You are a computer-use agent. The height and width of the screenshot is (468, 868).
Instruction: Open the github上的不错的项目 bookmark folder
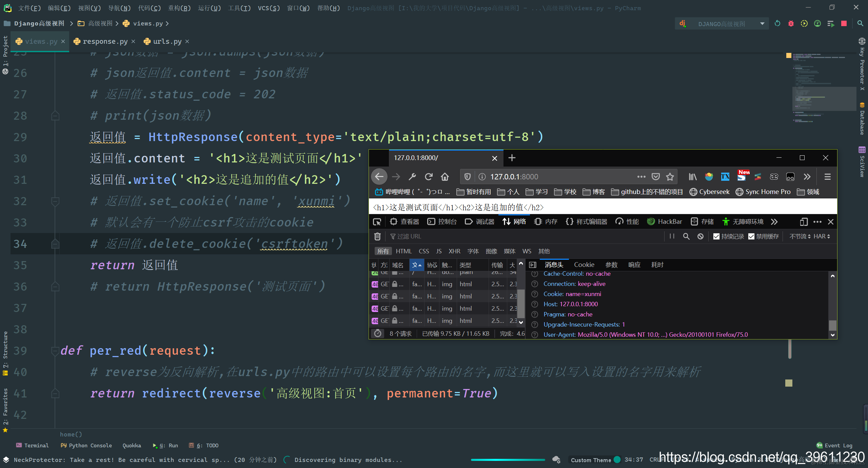(x=647, y=192)
